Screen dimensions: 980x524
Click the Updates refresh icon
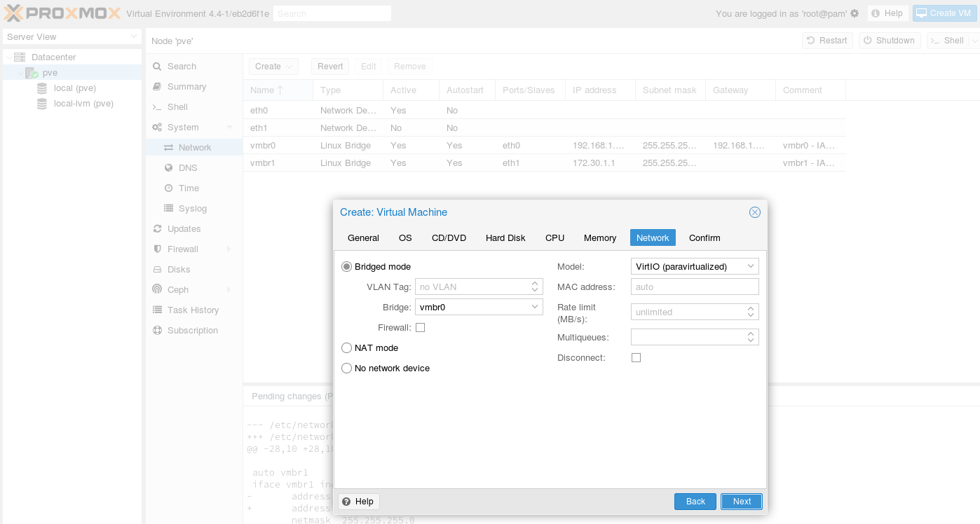pos(157,228)
